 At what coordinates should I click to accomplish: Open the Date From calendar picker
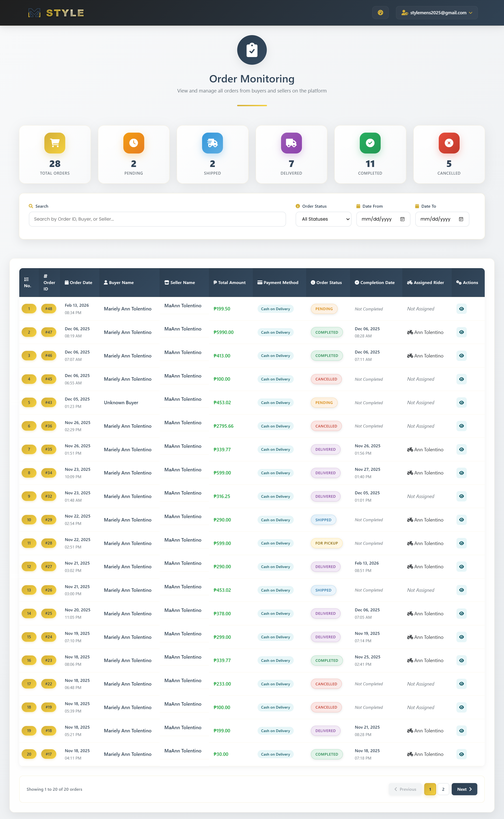coord(402,219)
